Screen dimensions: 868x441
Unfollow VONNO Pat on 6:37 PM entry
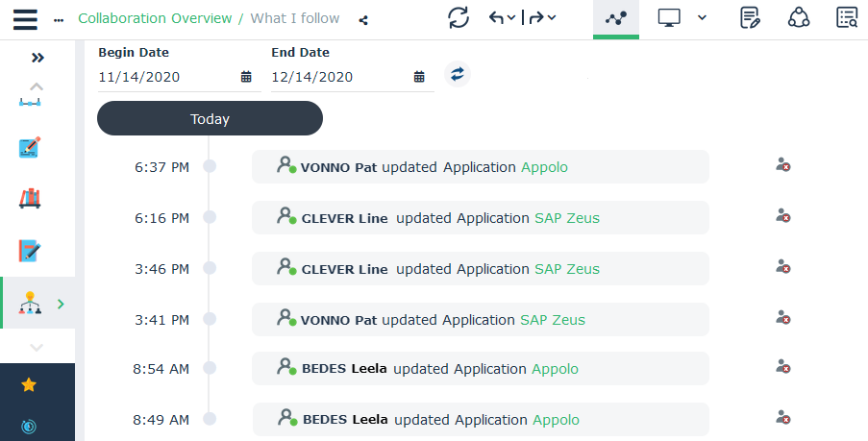(783, 165)
